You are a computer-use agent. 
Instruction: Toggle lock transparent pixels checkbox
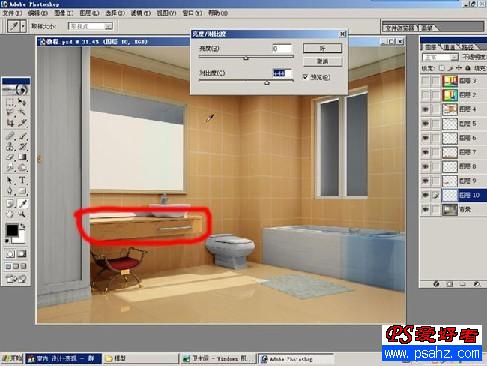[x=442, y=68]
